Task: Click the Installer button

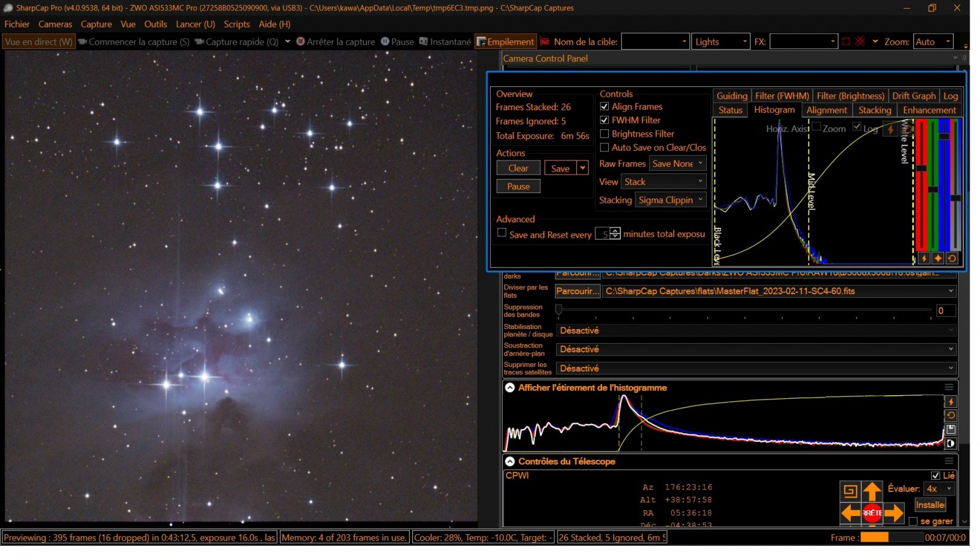Action: 930,505
